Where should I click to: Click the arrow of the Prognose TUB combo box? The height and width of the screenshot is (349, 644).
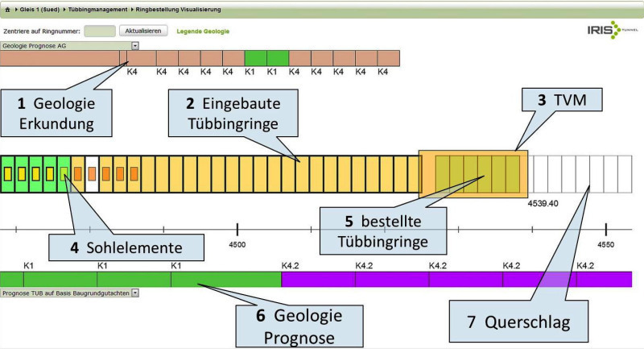[x=135, y=293]
